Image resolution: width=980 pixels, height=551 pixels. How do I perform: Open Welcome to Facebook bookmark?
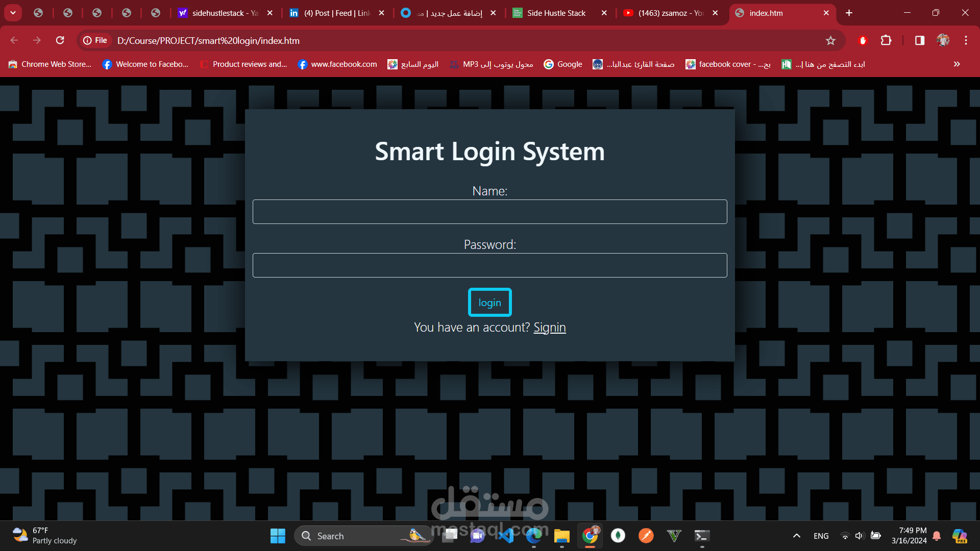[145, 64]
